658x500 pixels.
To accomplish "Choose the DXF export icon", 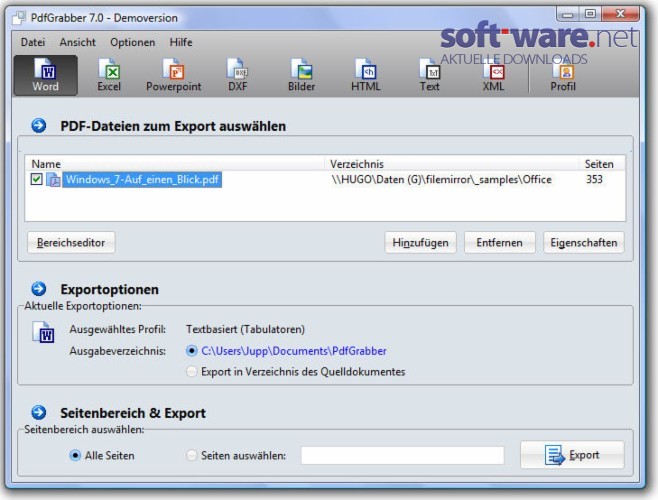I will tap(238, 76).
